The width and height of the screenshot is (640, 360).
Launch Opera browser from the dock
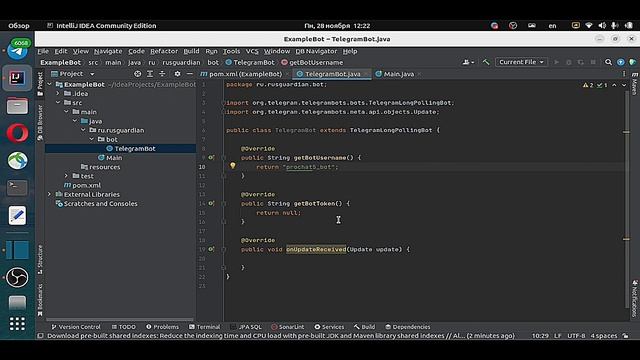point(17,133)
